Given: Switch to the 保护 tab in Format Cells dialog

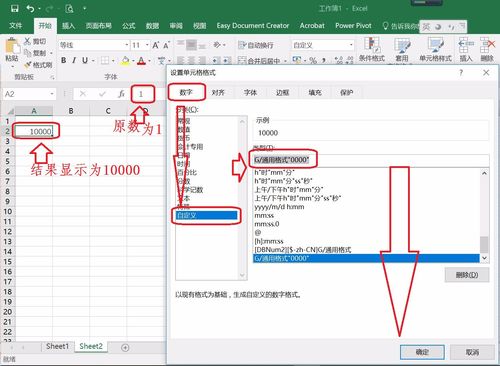Looking at the screenshot, I should [x=347, y=92].
